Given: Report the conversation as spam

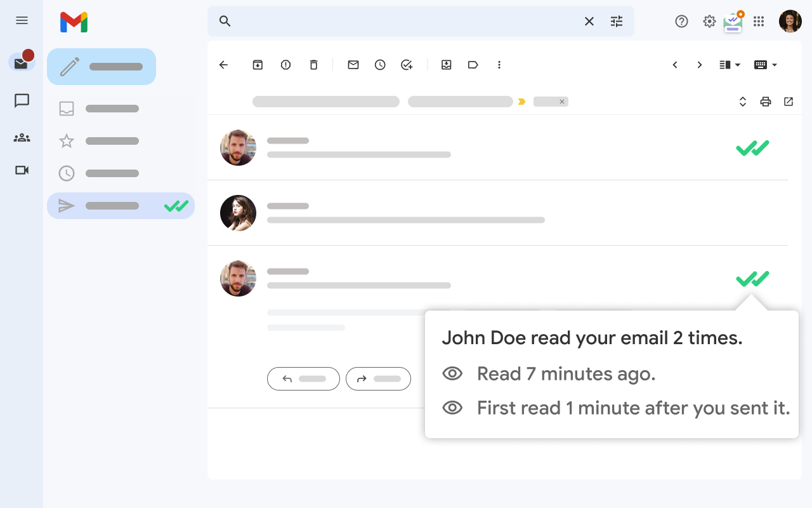Looking at the screenshot, I should click(285, 64).
